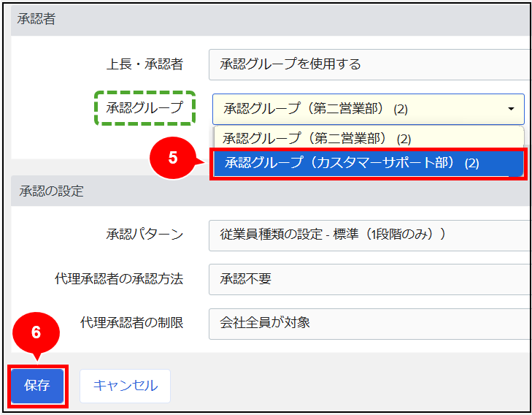This screenshot has height=415, width=532.
Task: Click the 保存 button
Action: pos(37,386)
